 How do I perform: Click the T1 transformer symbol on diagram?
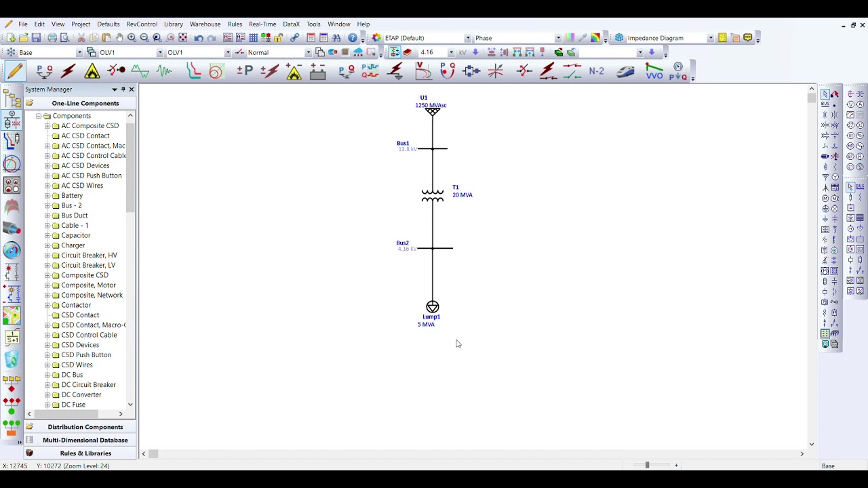(433, 195)
